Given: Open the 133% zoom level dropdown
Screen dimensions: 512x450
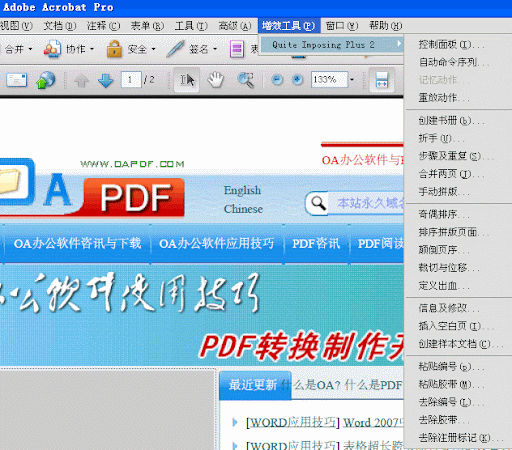Looking at the screenshot, I should click(x=352, y=80).
